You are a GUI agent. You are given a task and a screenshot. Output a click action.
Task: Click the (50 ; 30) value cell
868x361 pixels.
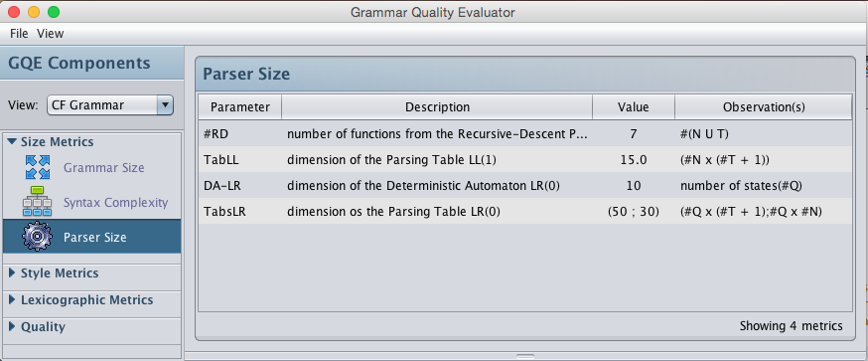coord(634,211)
